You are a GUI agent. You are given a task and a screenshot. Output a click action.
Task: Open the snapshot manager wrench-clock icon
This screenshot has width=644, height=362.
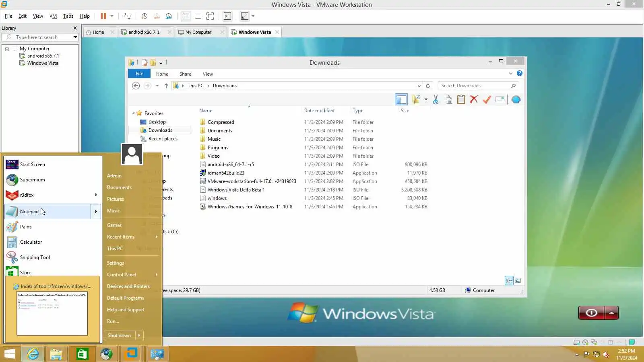[x=169, y=16]
